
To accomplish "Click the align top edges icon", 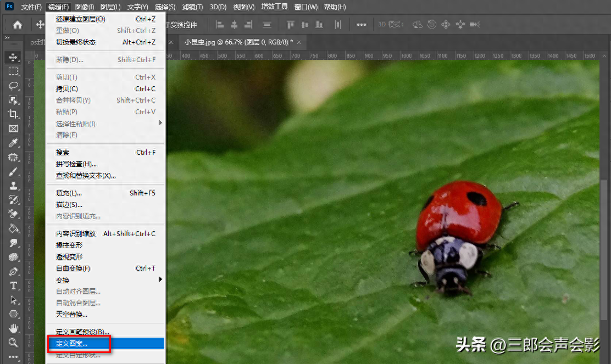I will click(x=290, y=25).
